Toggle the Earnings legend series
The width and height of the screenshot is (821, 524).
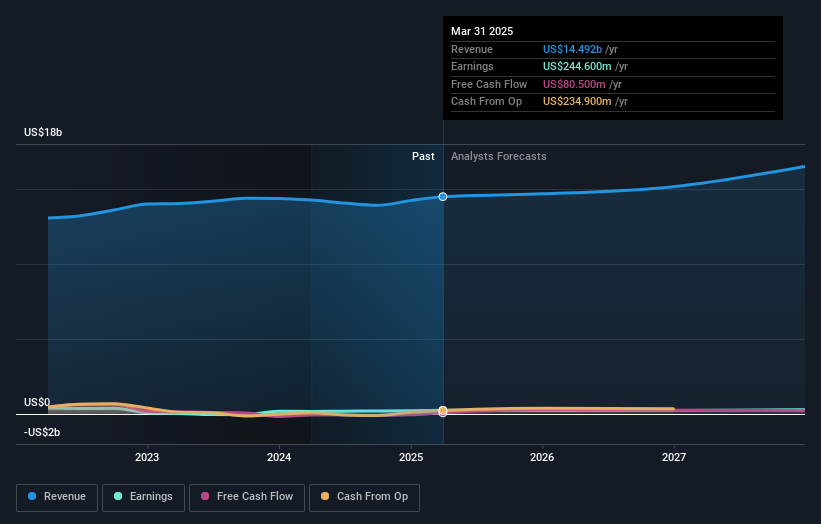click(143, 497)
